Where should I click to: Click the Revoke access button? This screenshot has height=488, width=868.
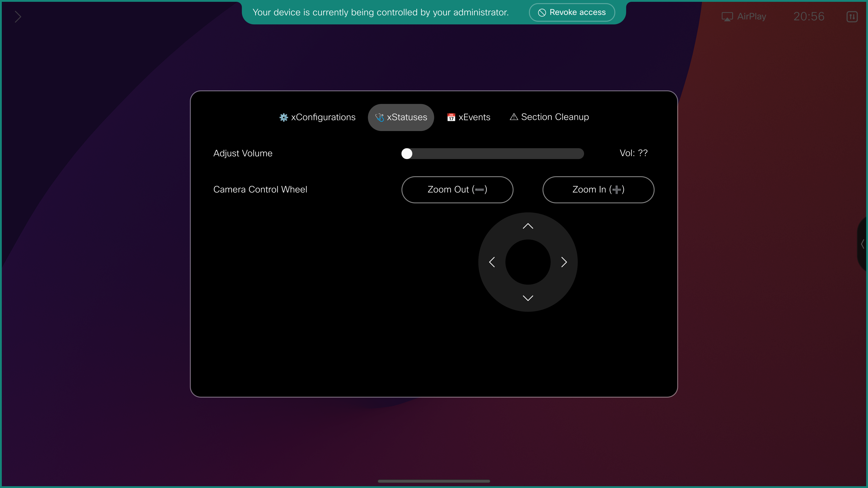click(572, 12)
